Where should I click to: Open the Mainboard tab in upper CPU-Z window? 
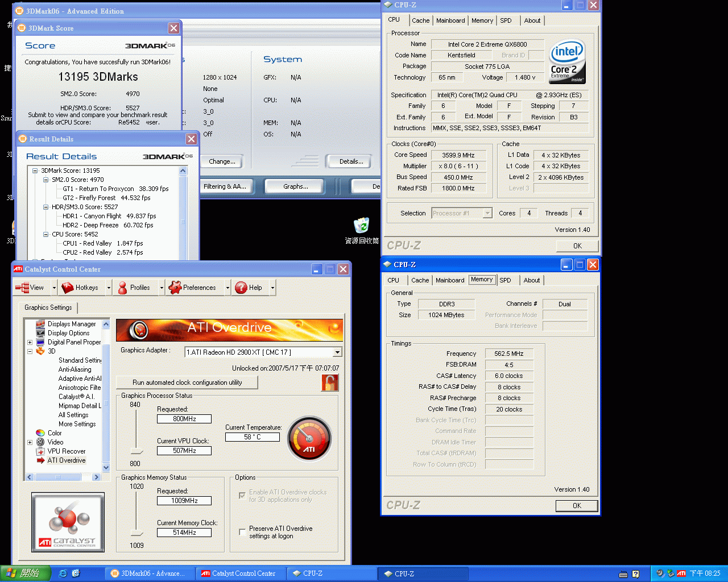click(x=450, y=20)
